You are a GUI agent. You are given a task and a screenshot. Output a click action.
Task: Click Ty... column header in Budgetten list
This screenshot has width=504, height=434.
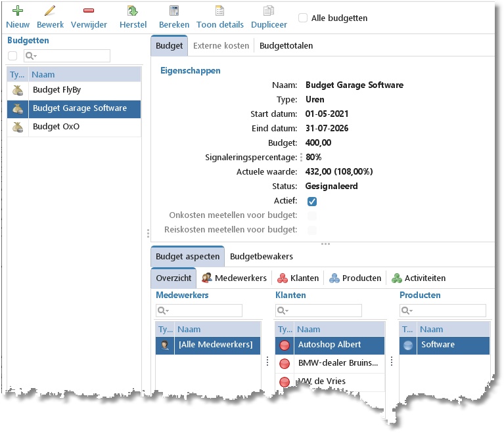click(x=18, y=75)
